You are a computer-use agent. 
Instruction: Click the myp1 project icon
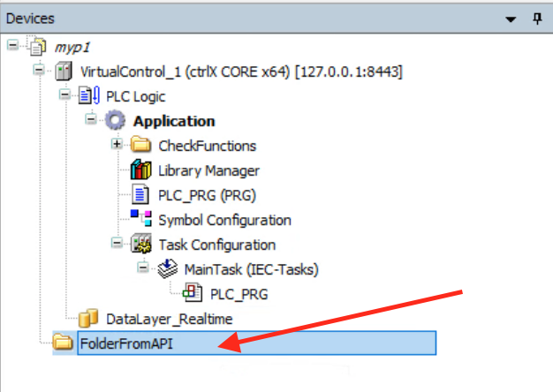tap(38, 47)
